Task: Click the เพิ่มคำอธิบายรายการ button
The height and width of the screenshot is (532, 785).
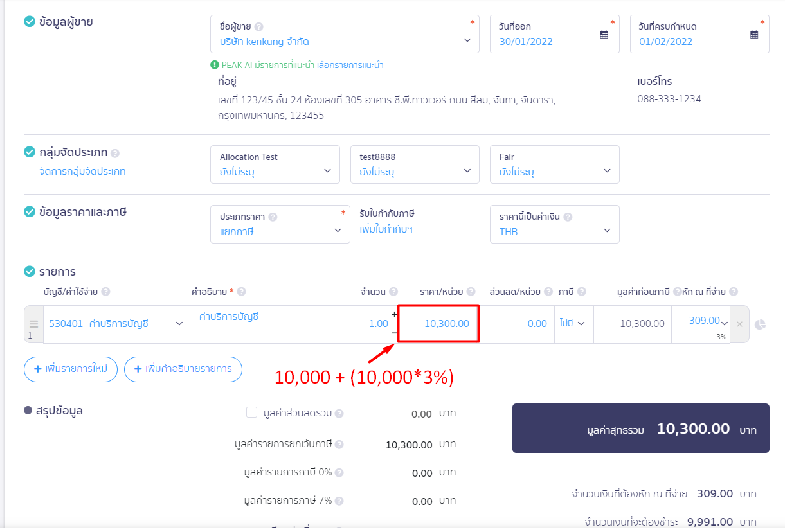Action: coord(183,369)
